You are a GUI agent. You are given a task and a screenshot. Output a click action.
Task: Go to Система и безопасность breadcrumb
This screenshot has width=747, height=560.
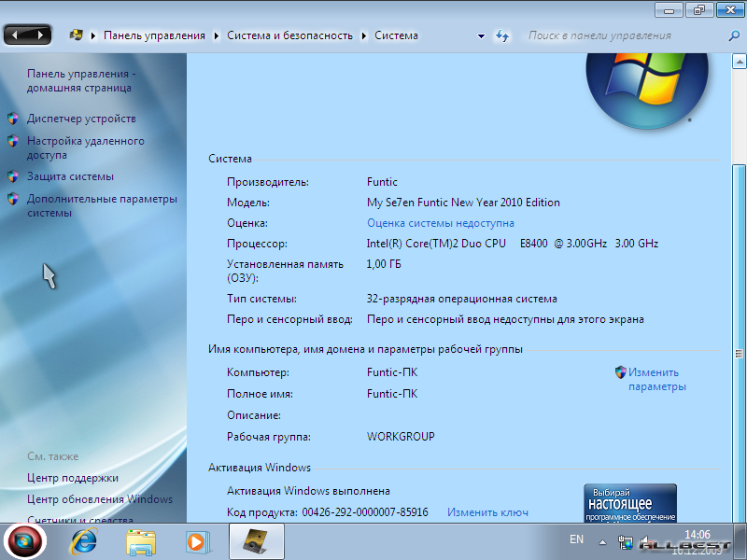click(289, 35)
